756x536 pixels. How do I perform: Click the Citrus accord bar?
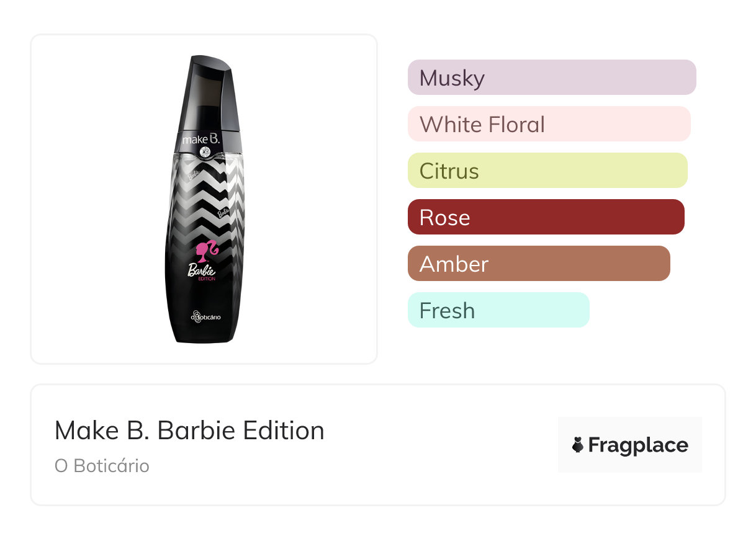click(547, 171)
